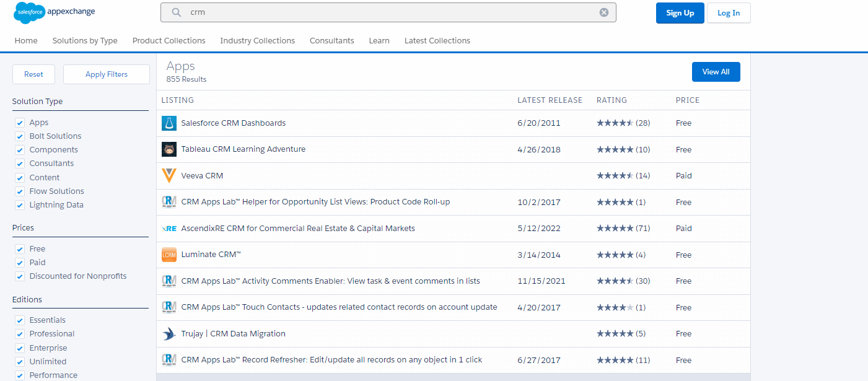Click the orange Luminate CRM icon
The height and width of the screenshot is (381, 868).
click(x=169, y=255)
